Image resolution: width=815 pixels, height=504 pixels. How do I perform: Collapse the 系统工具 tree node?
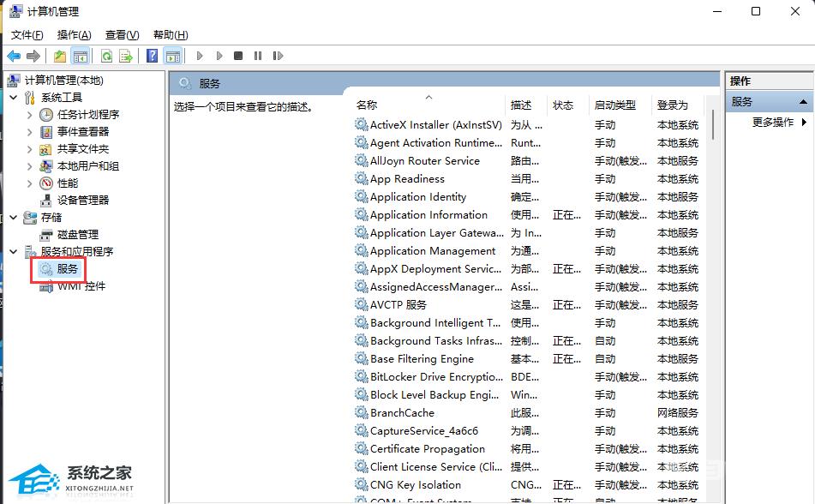coord(14,98)
